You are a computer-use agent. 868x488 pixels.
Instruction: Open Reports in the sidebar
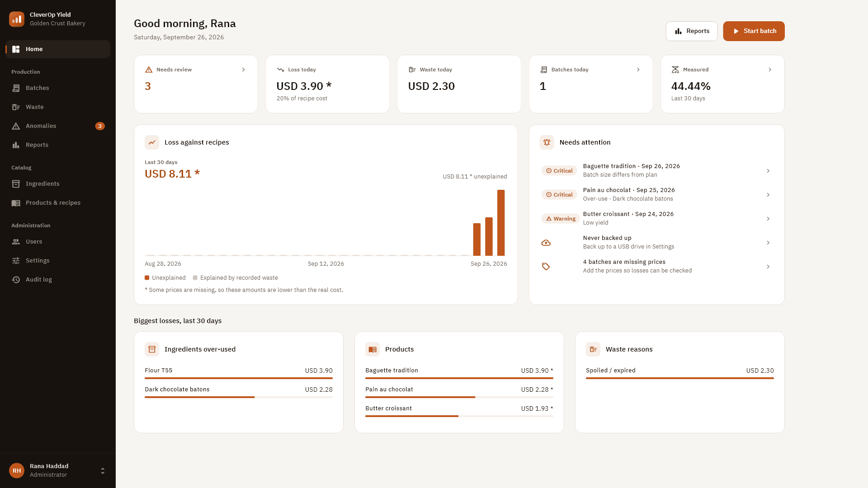[58, 145]
